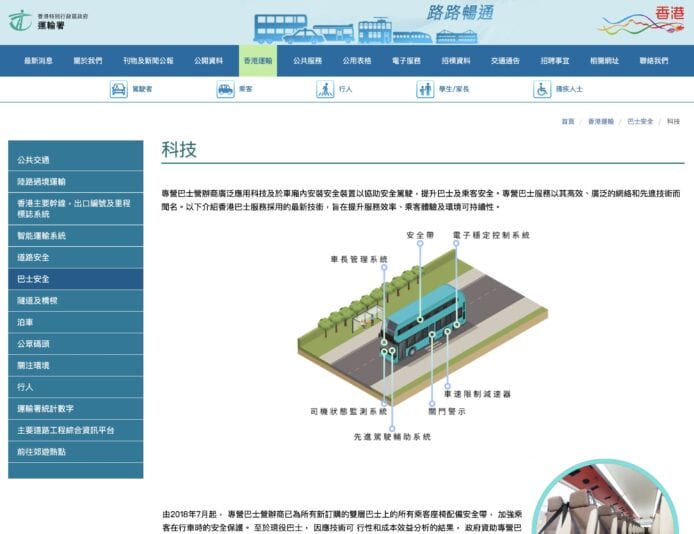Click the students/parents (學生/家長) icon
This screenshot has height=534, width=694.
[425, 89]
